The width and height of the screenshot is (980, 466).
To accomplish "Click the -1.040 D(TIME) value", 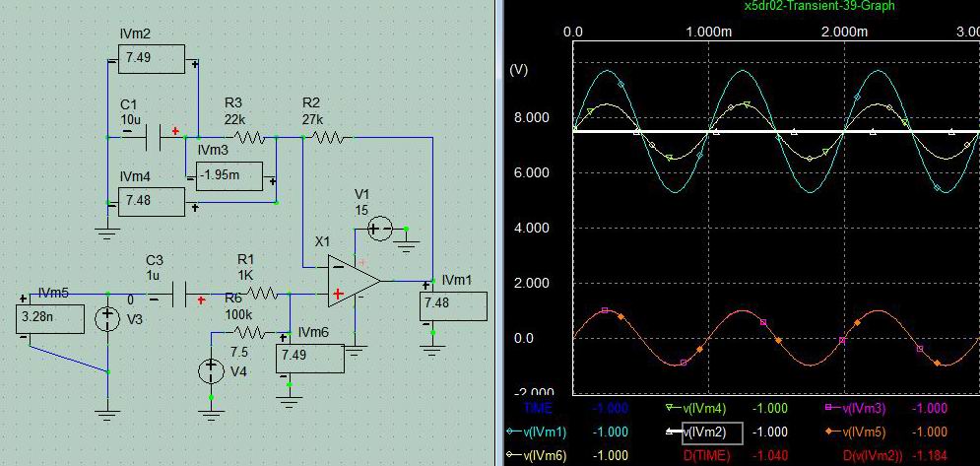I will (x=770, y=455).
